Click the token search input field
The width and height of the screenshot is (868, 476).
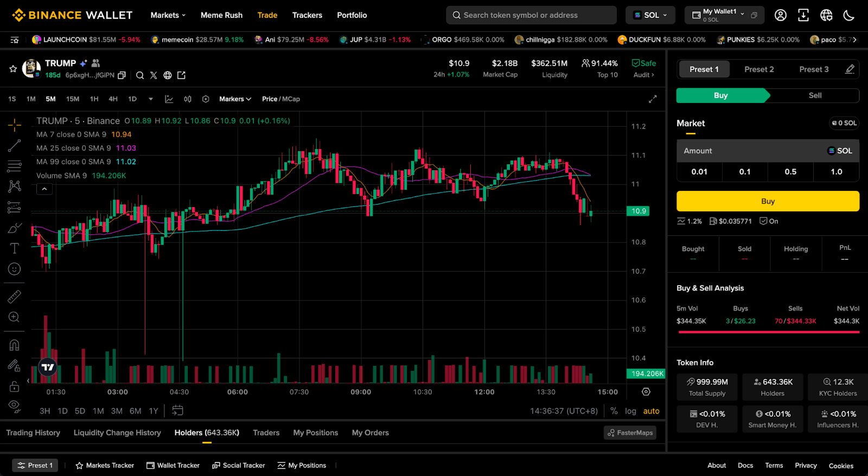(x=531, y=15)
